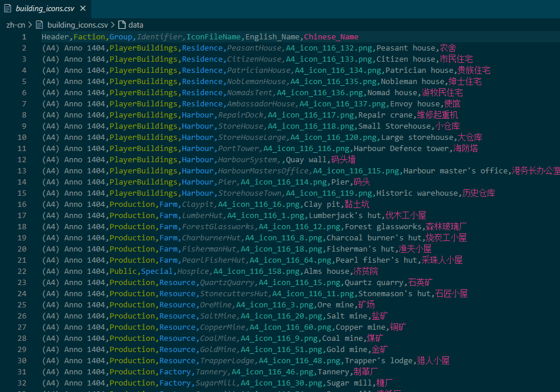Click 'Quartz quarry' text on line 23
The image size is (560, 392).
[374, 283]
